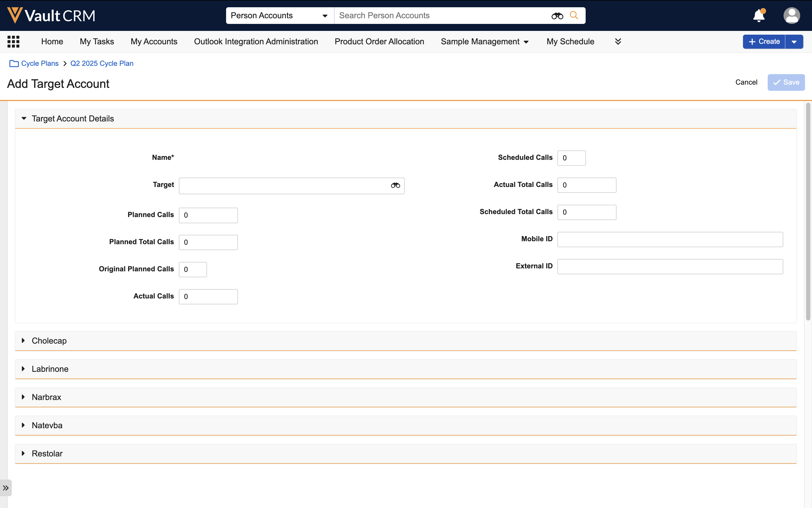The width and height of the screenshot is (812, 508).
Task: Show more tabs via double-chevron icon
Action: 618,41
